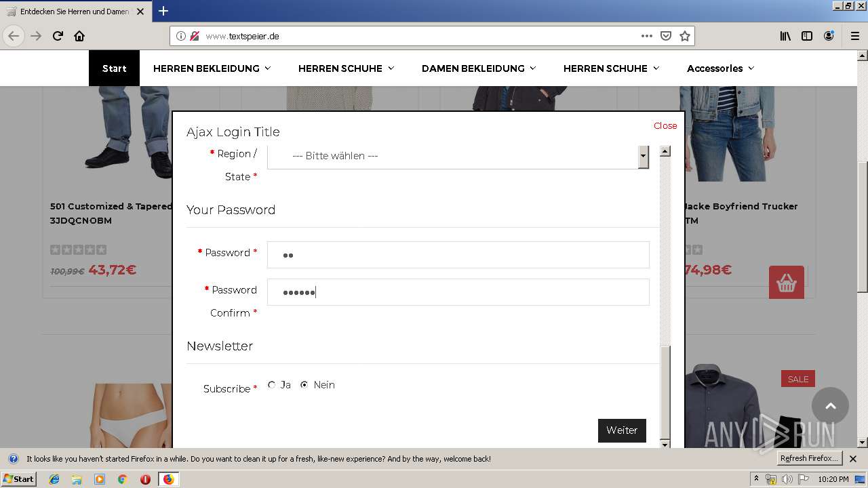Launch media player from taskbar
This screenshot has width=868, height=488.
100,479
